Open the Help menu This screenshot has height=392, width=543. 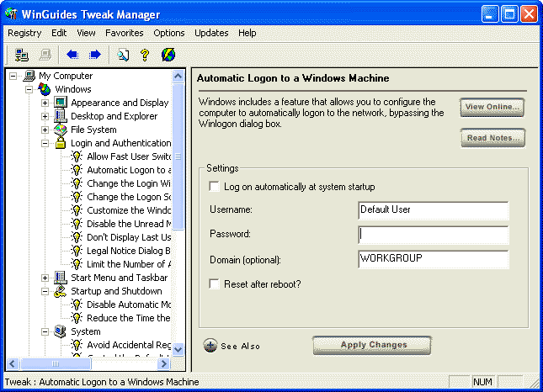[248, 33]
